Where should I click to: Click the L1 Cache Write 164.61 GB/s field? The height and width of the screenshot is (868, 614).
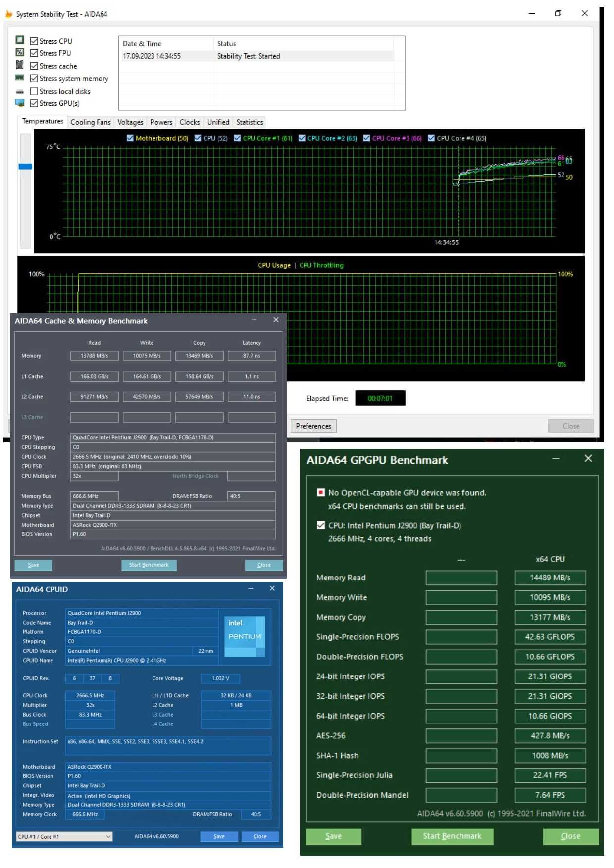click(147, 376)
